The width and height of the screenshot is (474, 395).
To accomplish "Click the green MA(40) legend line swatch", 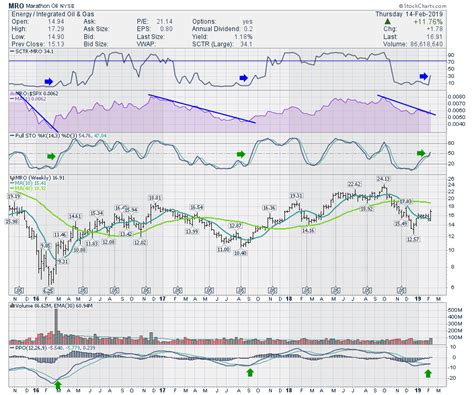I will (12, 189).
